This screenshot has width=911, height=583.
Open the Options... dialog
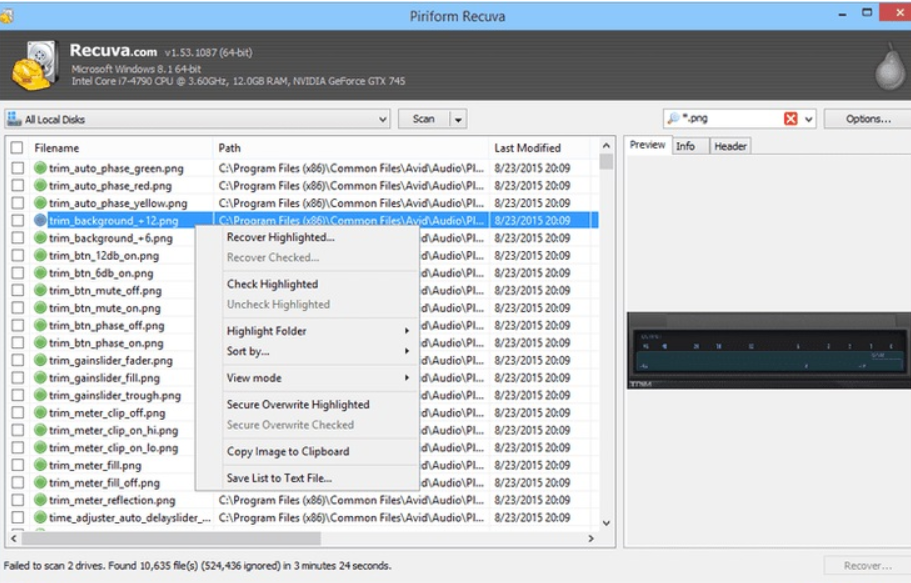coord(867,119)
